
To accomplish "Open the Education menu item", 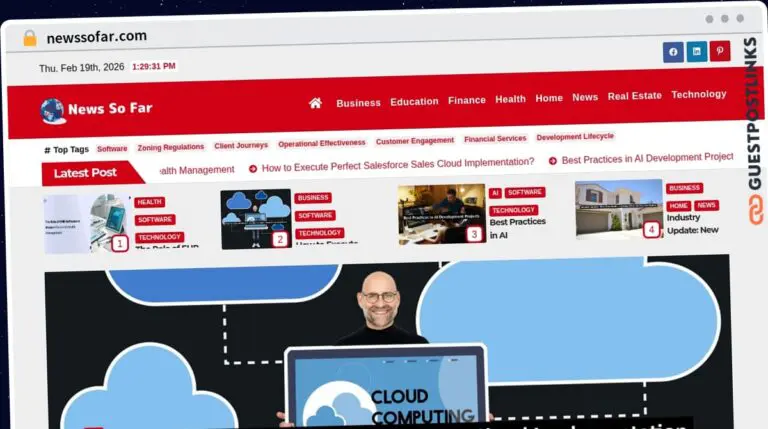I will 414,101.
